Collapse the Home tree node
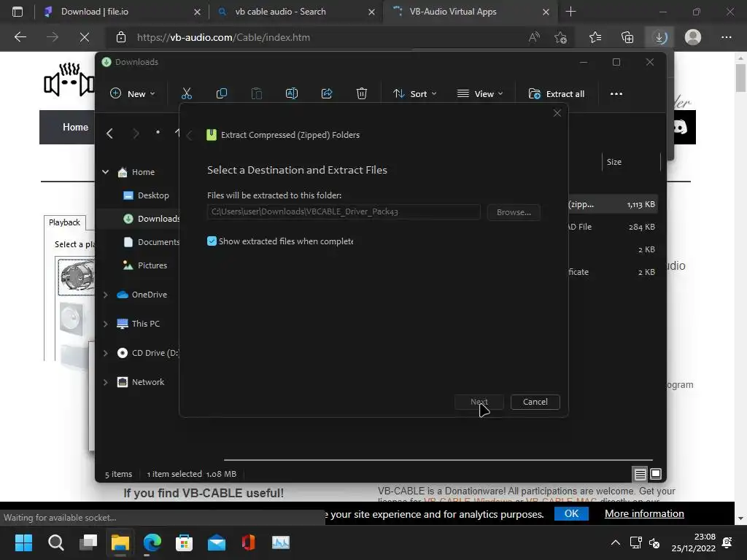This screenshot has height=560, width=747. pos(105,172)
